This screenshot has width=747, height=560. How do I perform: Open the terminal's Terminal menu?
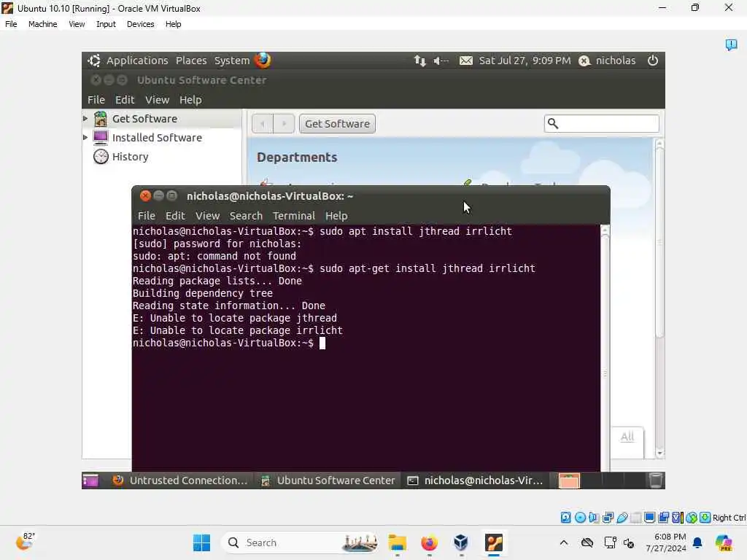(x=294, y=216)
